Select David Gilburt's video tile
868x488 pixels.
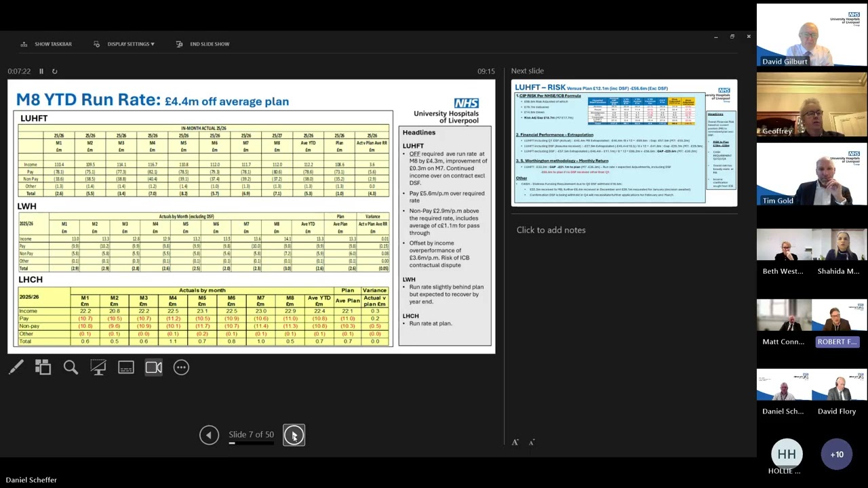pyautogui.click(x=812, y=35)
